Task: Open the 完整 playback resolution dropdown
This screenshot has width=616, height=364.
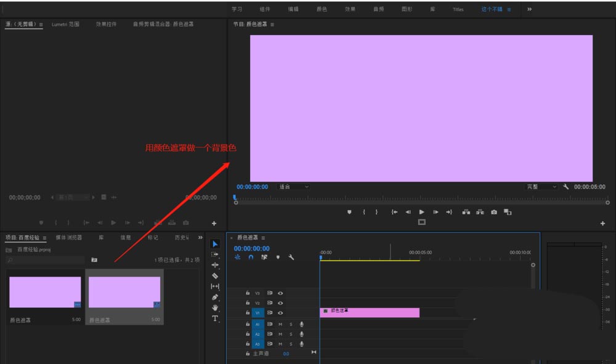Action: (x=540, y=186)
